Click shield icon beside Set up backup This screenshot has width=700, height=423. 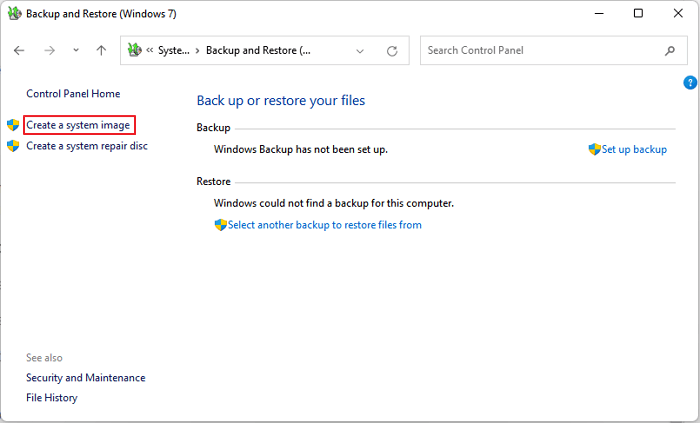[594, 149]
